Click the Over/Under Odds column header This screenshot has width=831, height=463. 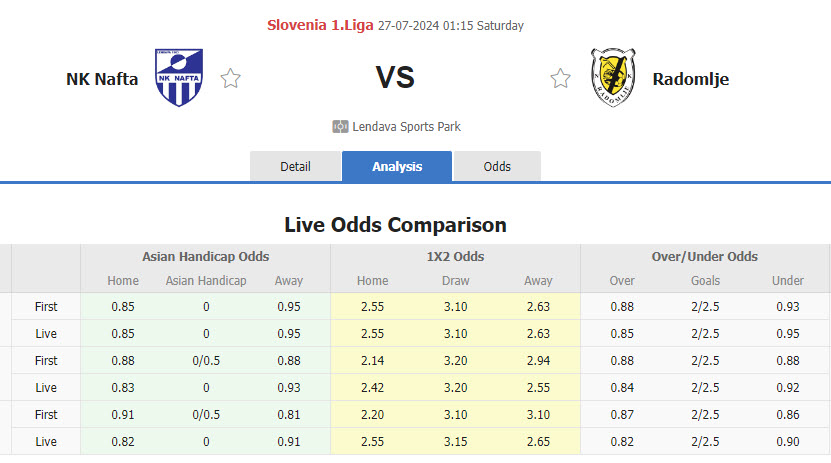tap(704, 256)
